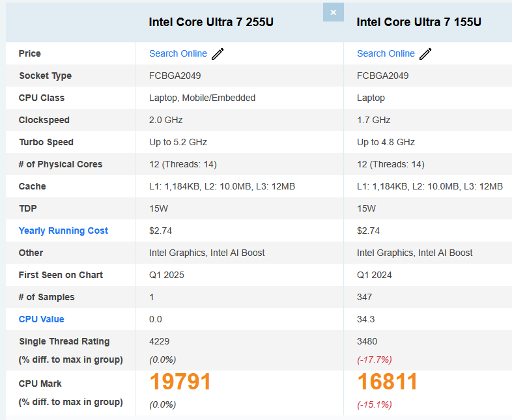Click the 19791 CPU Mark score

click(x=180, y=382)
